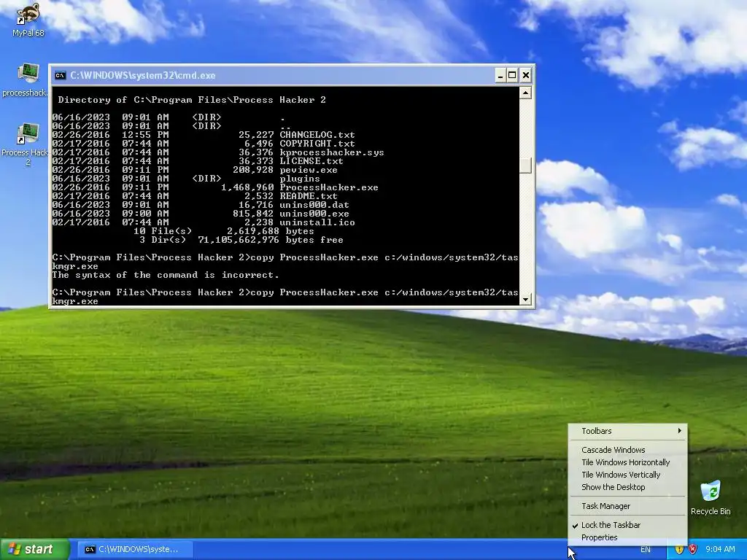Click 'The syntax of the command is incorrect.'
The height and width of the screenshot is (560, 747).
click(x=166, y=275)
